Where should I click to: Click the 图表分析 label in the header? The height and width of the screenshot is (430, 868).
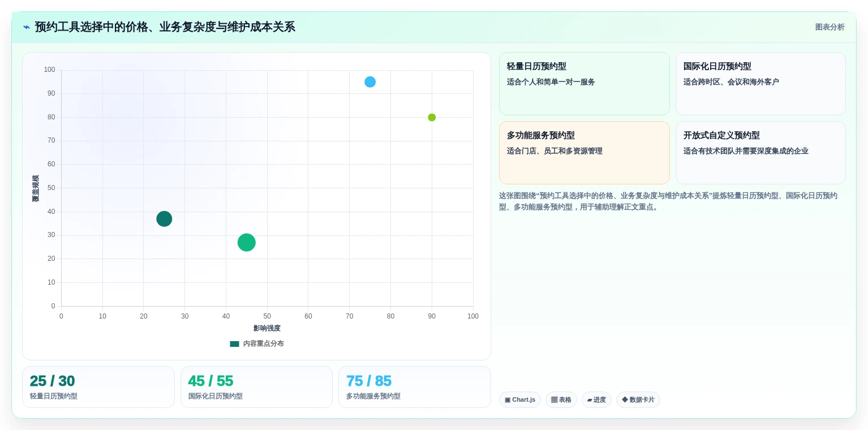point(830,27)
